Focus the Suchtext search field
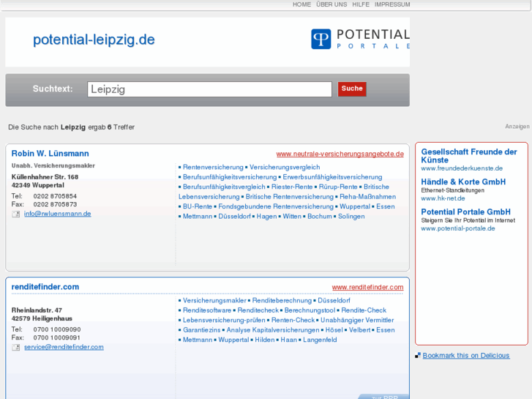 pyautogui.click(x=209, y=89)
